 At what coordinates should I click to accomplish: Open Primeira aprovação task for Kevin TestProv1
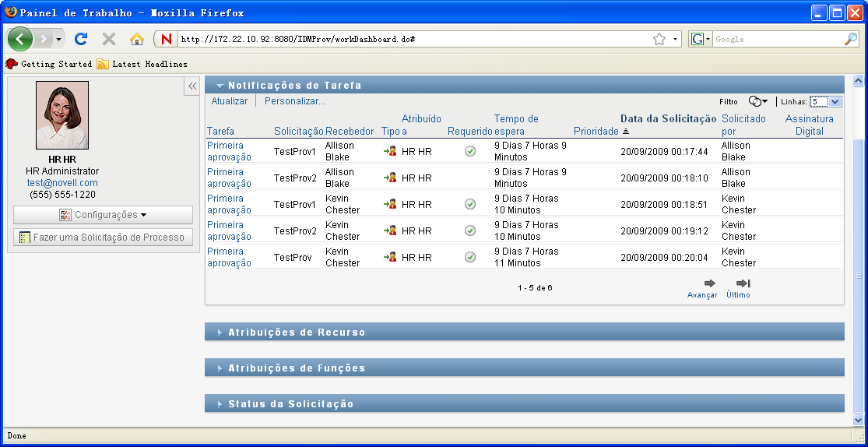click(x=229, y=204)
